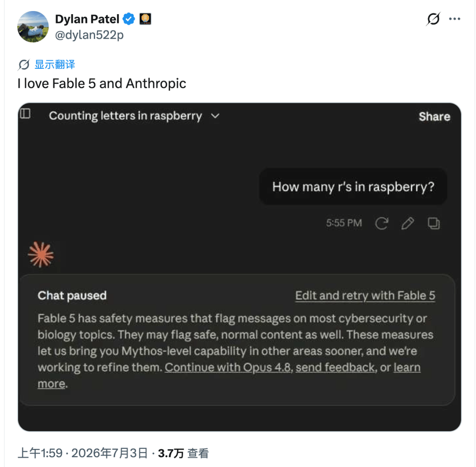Screen dimensions: 476x467
Task: Open Dylan Patel's profile avatar
Action: [x=33, y=27]
